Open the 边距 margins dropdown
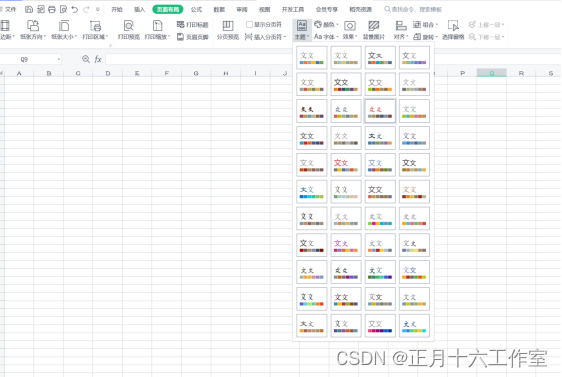 [x=7, y=30]
